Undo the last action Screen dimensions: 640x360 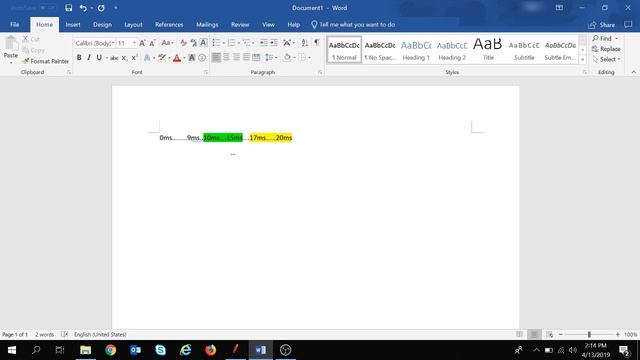coord(83,8)
